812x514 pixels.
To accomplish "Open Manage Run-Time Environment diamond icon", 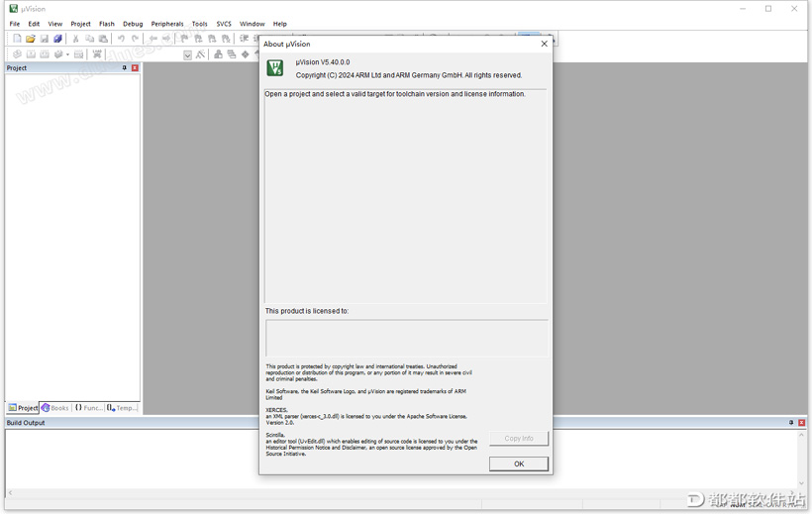I will pyautogui.click(x=246, y=53).
